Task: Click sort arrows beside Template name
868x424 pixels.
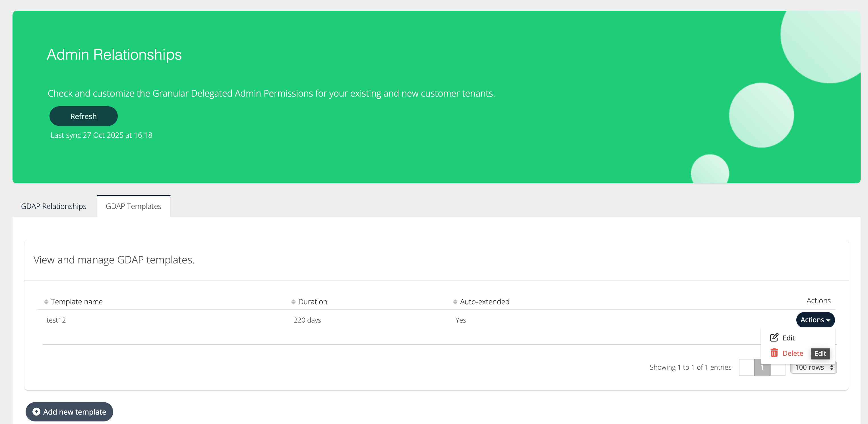Action: [46, 302]
